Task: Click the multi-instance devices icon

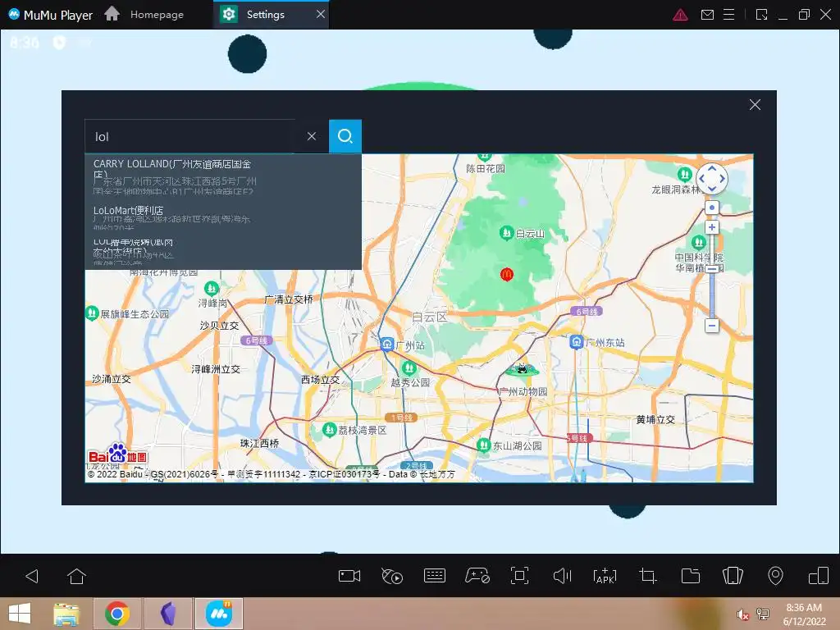Action: coord(819,576)
